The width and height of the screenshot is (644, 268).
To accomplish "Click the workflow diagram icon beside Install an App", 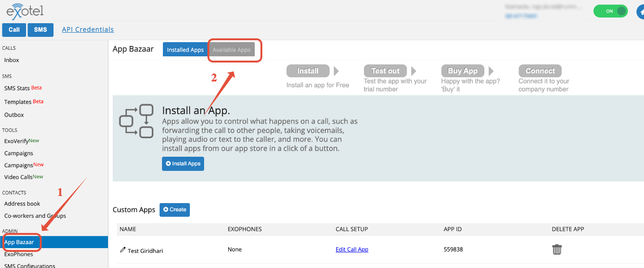I will click(136, 121).
